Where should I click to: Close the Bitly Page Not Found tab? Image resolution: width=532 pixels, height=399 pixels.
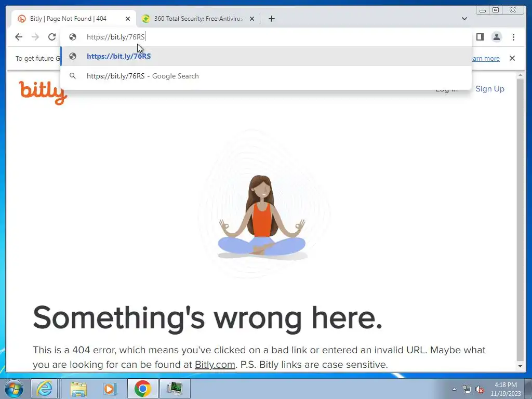[x=128, y=19]
